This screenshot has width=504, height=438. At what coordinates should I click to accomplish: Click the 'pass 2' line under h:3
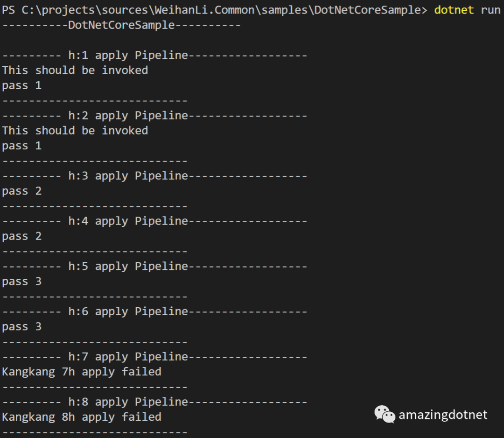(x=22, y=191)
